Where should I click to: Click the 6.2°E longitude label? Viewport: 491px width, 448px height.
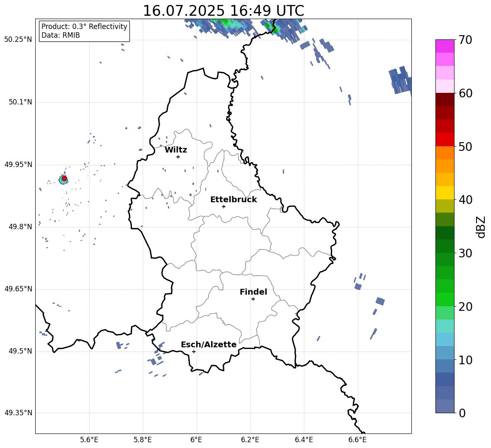coord(250,440)
